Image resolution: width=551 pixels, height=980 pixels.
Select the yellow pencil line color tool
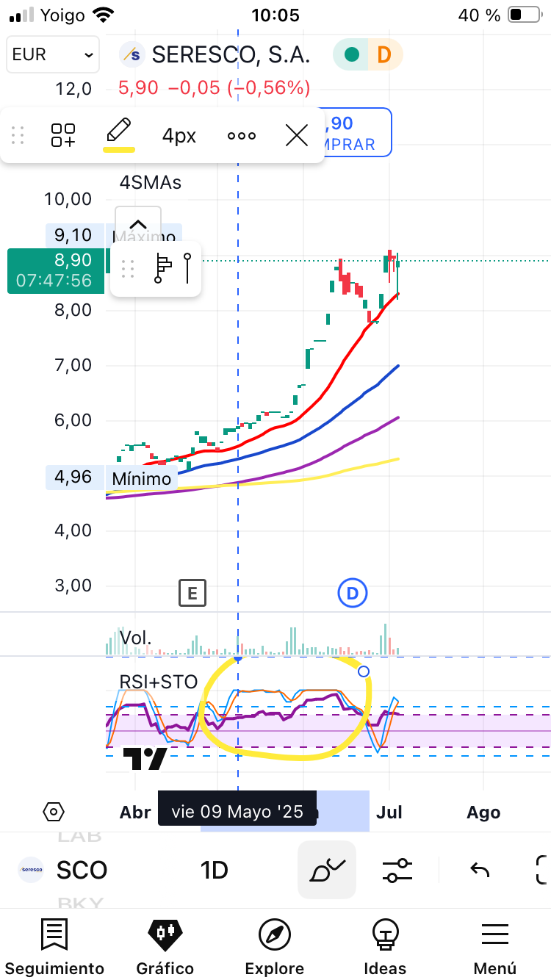[x=118, y=134]
